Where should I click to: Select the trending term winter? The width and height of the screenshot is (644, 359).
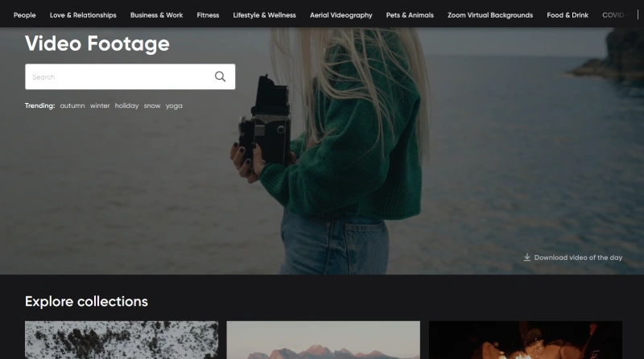100,105
